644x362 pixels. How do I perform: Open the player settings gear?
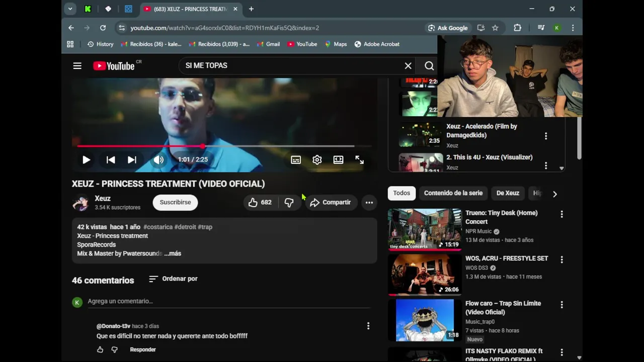(317, 160)
